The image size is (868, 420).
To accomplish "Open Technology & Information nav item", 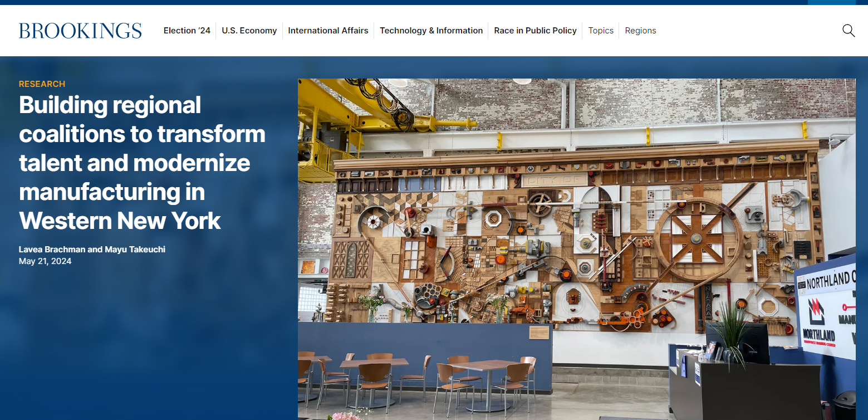I will [x=431, y=31].
